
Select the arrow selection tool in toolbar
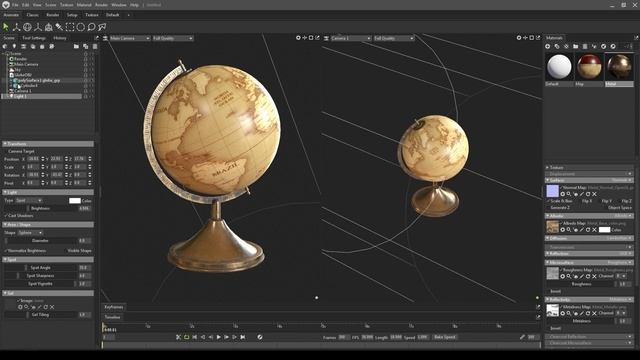point(6,27)
